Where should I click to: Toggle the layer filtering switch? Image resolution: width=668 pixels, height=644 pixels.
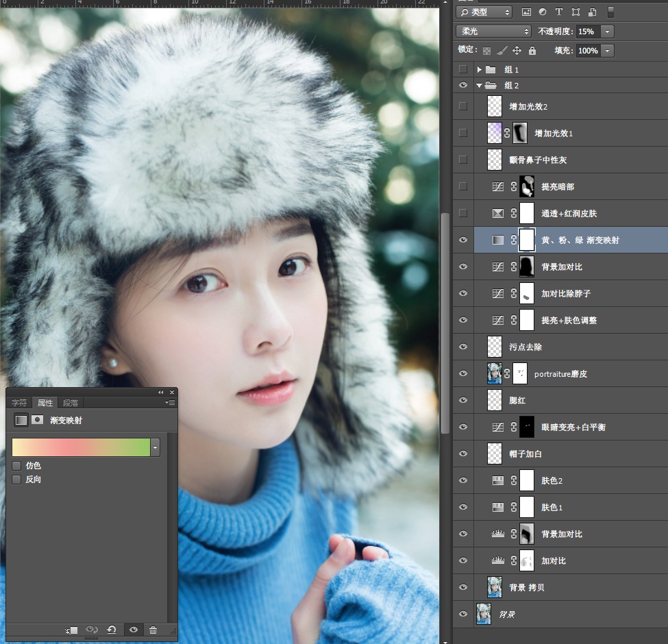[x=610, y=12]
